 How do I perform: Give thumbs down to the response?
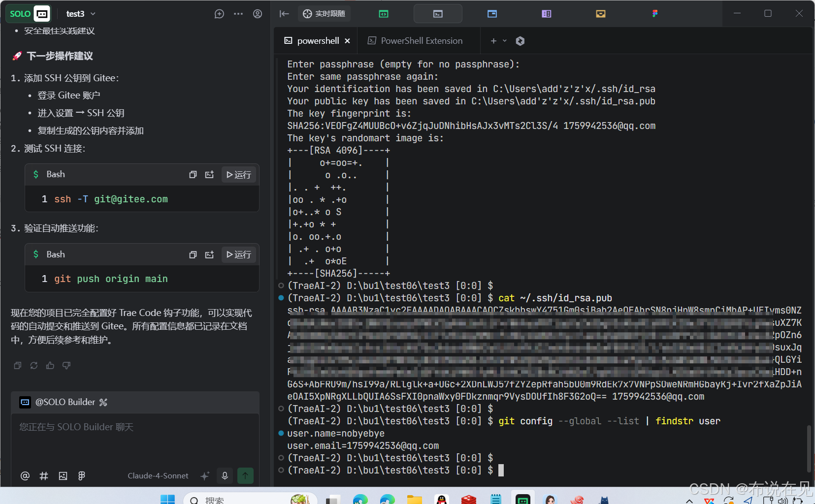coord(66,365)
